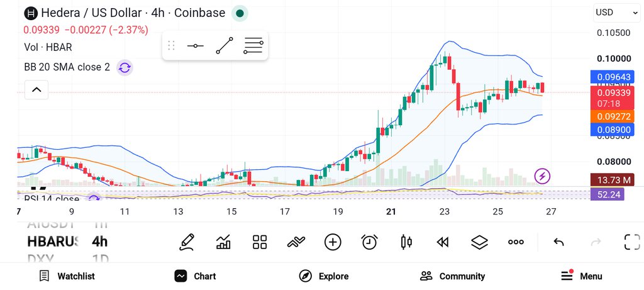Toggle the purple lightning flash button
Viewport: 644px width, 290px height.
542,176
